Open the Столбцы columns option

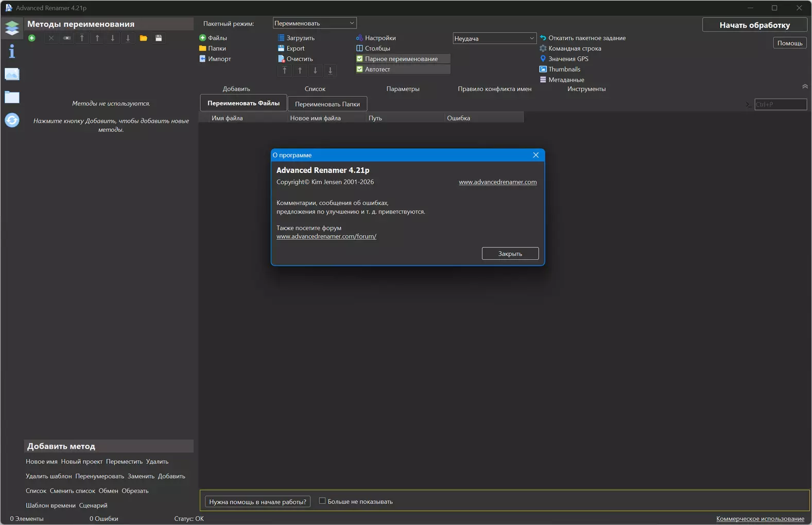tap(373, 48)
